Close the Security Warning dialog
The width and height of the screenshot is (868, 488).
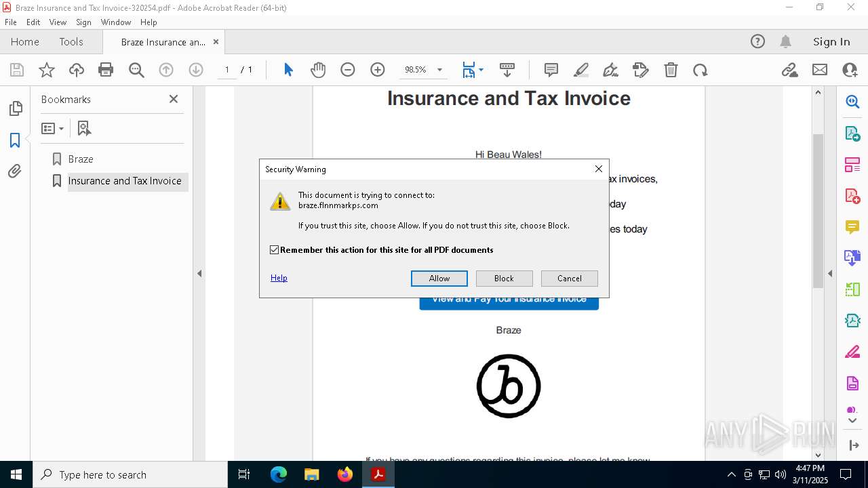coord(598,169)
